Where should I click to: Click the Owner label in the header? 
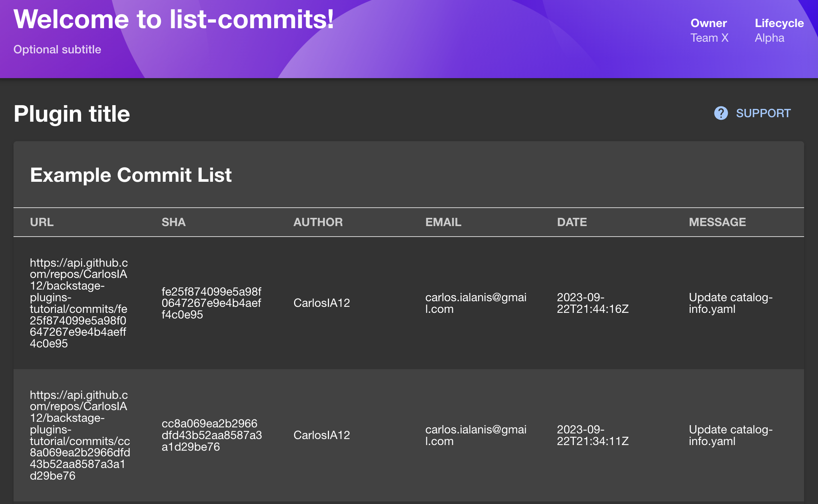coord(709,23)
